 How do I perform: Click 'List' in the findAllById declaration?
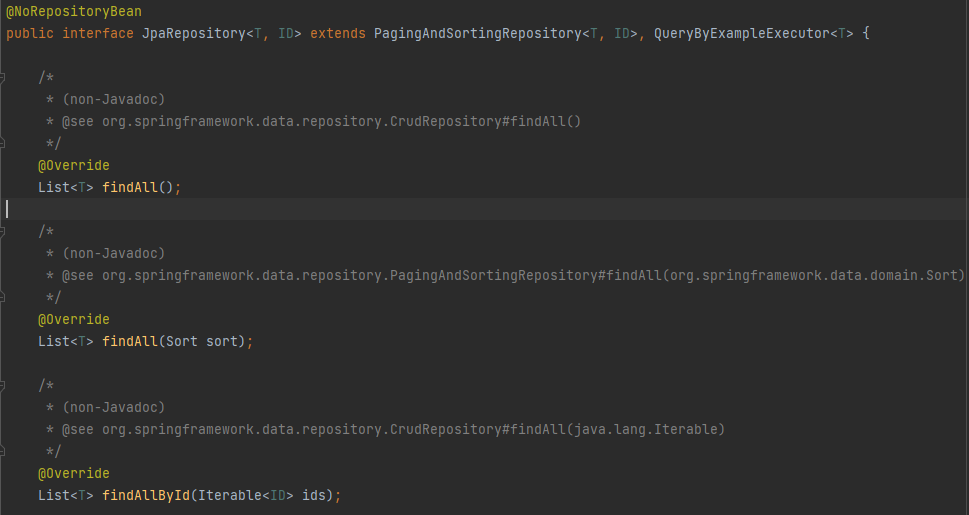coord(54,495)
